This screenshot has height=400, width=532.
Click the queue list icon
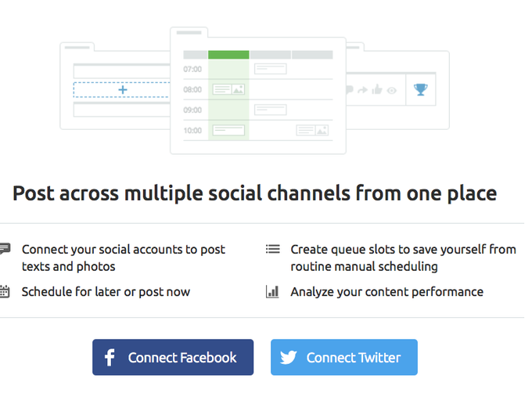pos(272,250)
